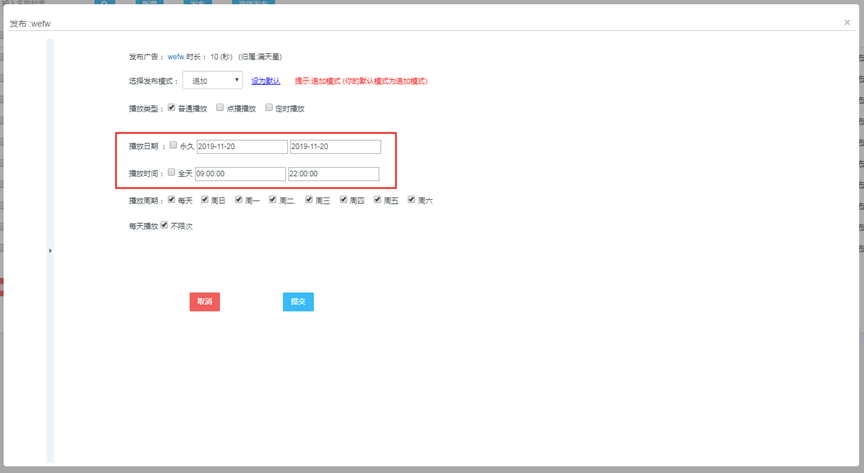Image resolution: width=864 pixels, height=473 pixels.
Task: Enable the 定时播放 checkbox
Action: [x=268, y=108]
